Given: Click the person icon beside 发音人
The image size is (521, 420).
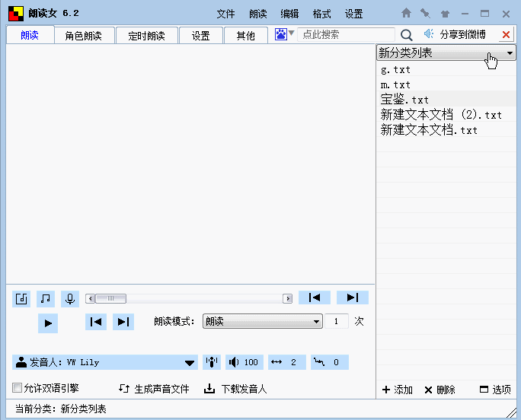Looking at the screenshot, I should click(21, 362).
